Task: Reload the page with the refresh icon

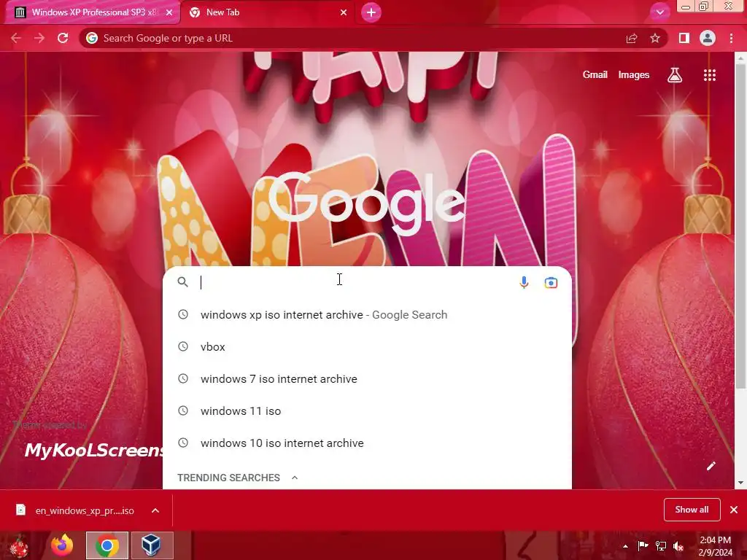Action: 63,38
